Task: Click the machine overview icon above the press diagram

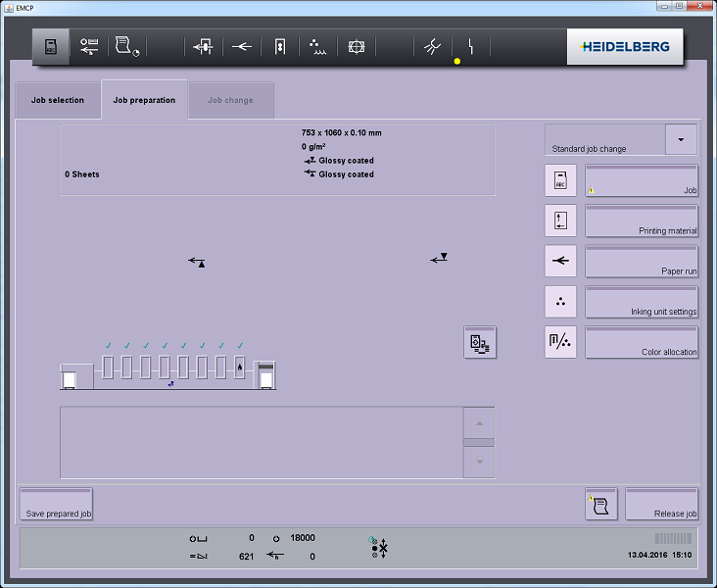Action: coord(480,342)
